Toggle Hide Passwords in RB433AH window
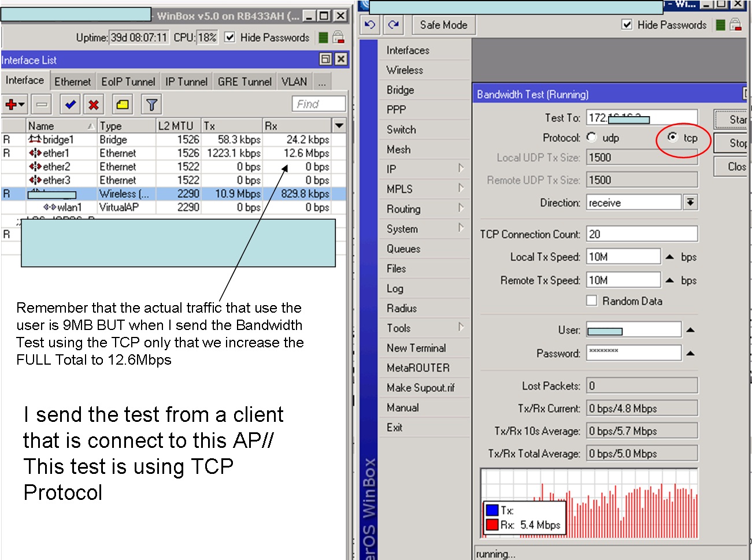752x560 pixels. pyautogui.click(x=230, y=37)
